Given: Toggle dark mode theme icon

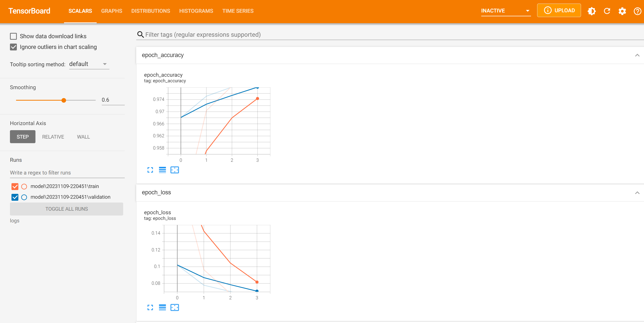Looking at the screenshot, I should click(x=591, y=11).
